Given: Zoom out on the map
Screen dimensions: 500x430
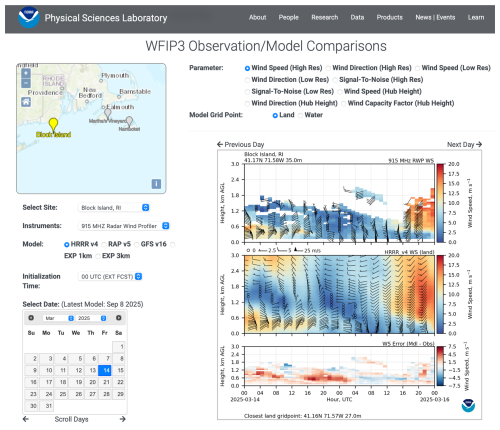Looking at the screenshot, I should [26, 83].
